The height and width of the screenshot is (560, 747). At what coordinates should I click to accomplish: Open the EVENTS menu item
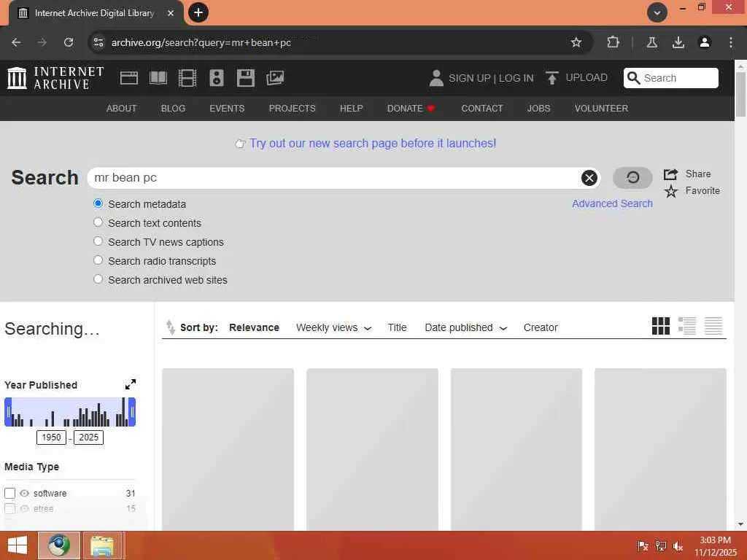pyautogui.click(x=227, y=109)
